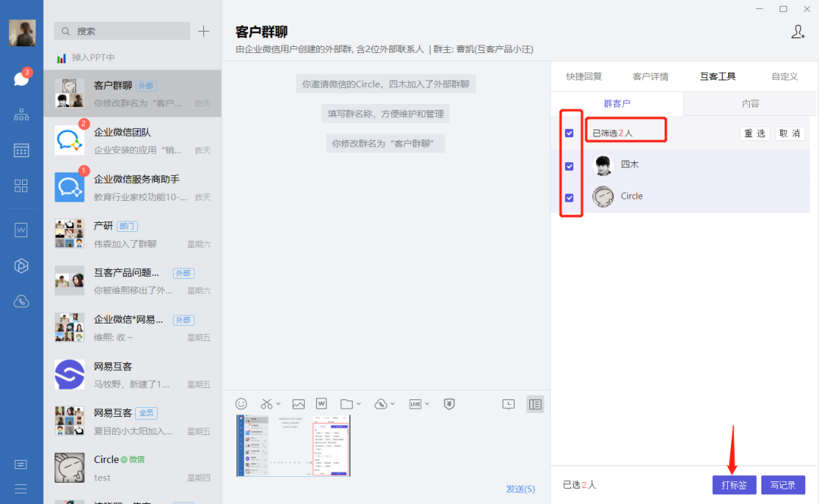Expand the screenshot tool dropdown arrow

278,404
